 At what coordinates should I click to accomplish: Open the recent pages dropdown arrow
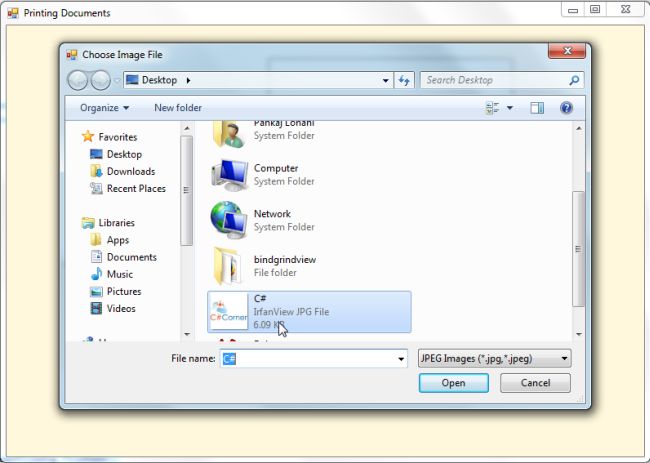(116, 80)
